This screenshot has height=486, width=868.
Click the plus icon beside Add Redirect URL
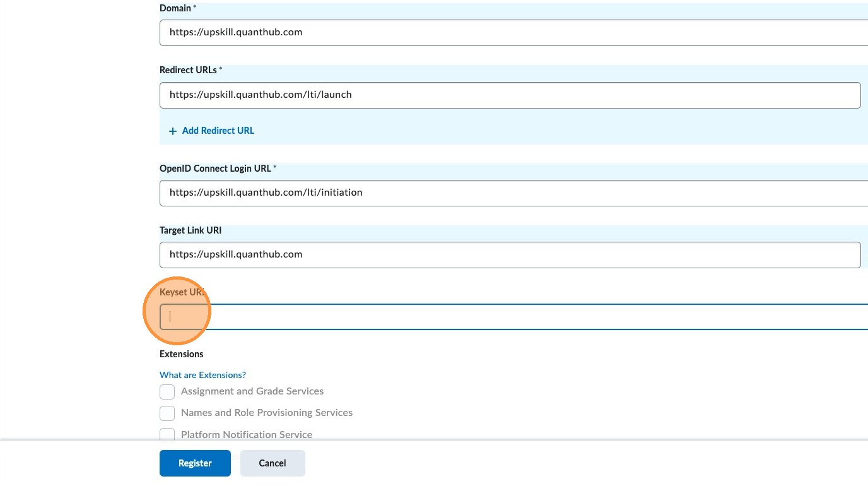[x=173, y=131]
